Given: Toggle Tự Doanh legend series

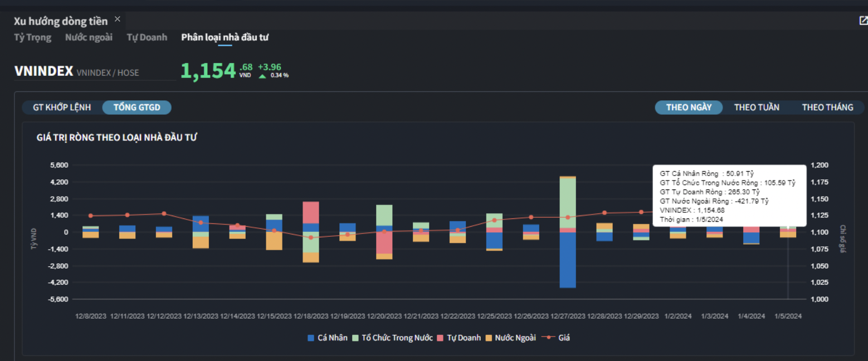Looking at the screenshot, I should pos(459,338).
